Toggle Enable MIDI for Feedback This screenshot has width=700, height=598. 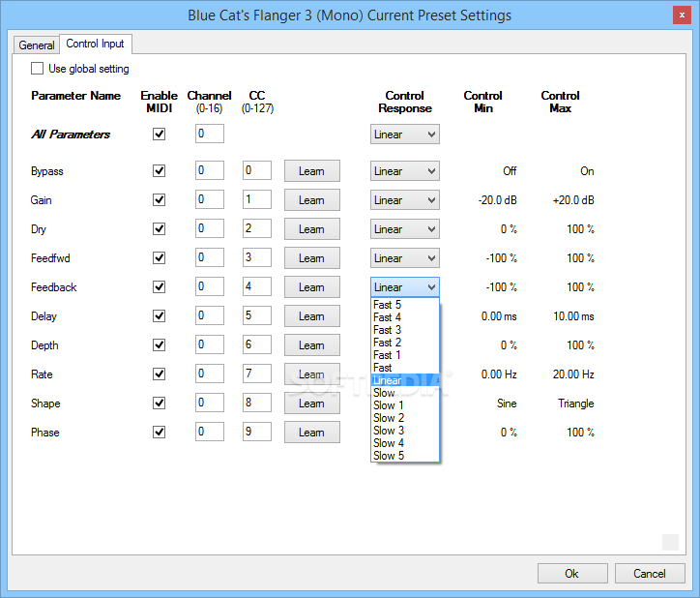(159, 287)
